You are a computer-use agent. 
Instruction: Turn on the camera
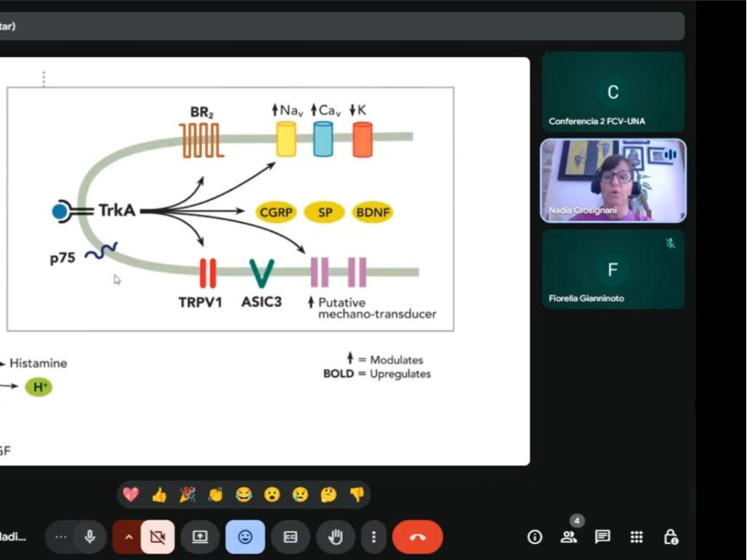click(158, 537)
